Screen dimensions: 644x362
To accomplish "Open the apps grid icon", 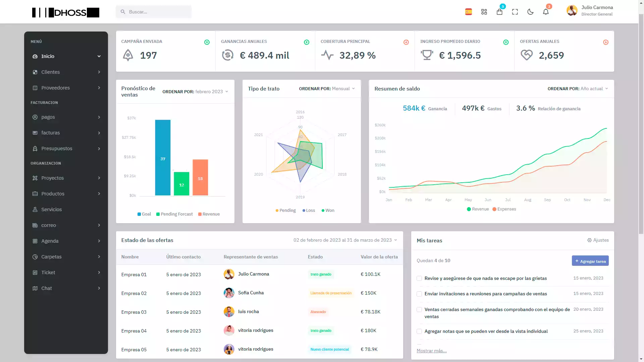I will coord(484,12).
